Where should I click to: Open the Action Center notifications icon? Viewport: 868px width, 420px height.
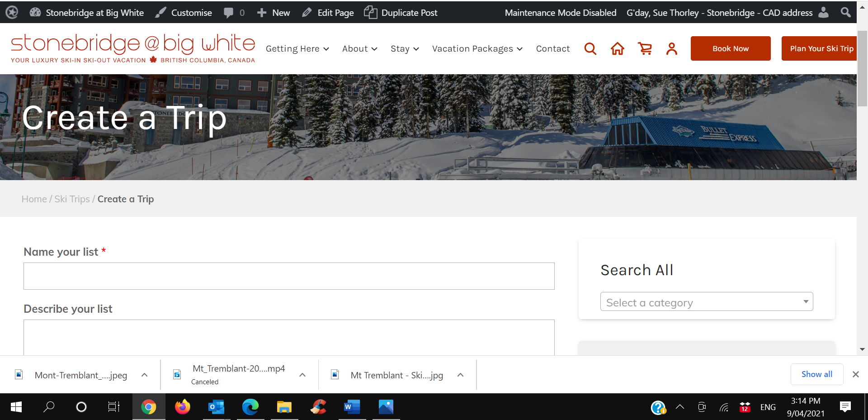pyautogui.click(x=845, y=407)
